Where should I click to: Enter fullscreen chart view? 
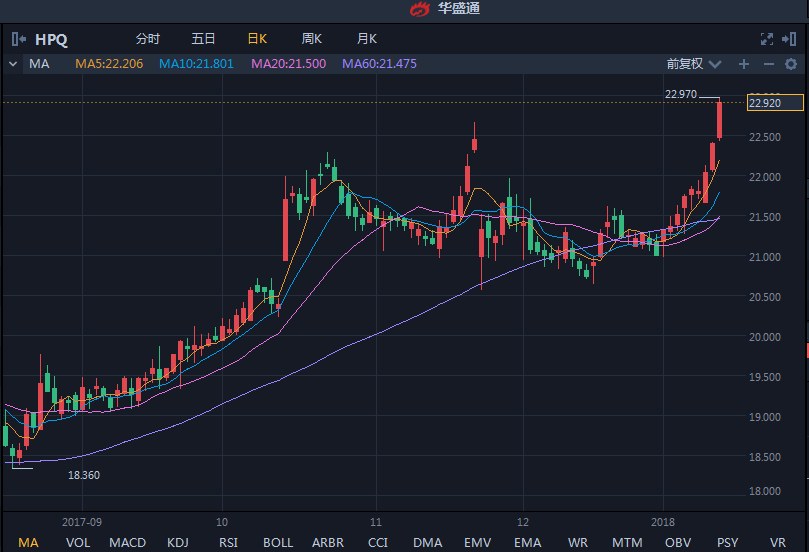(767, 39)
